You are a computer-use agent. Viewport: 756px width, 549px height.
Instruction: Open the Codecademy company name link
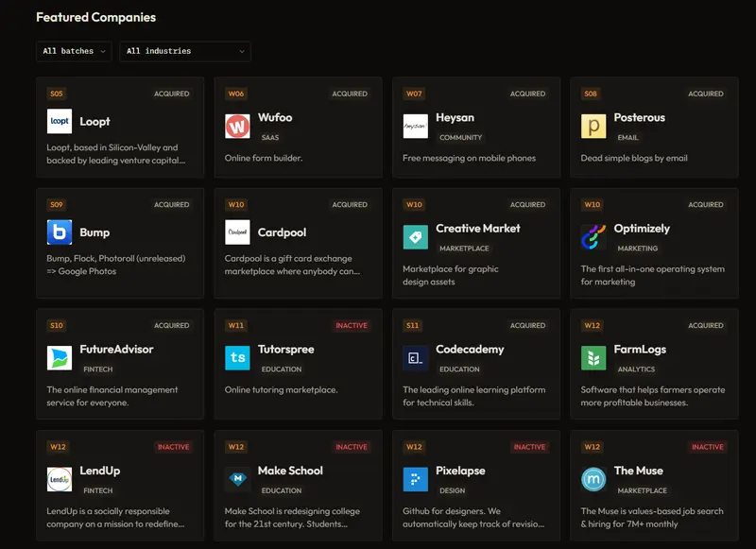[x=470, y=349]
